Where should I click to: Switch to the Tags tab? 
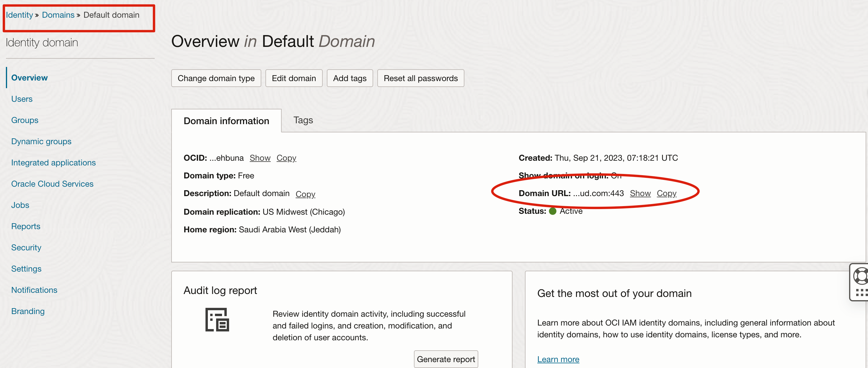(x=303, y=120)
